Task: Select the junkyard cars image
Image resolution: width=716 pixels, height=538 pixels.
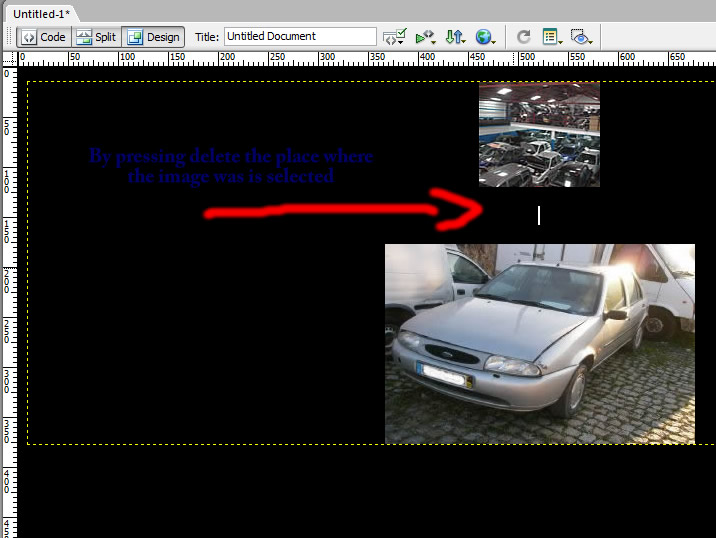Action: 539,134
